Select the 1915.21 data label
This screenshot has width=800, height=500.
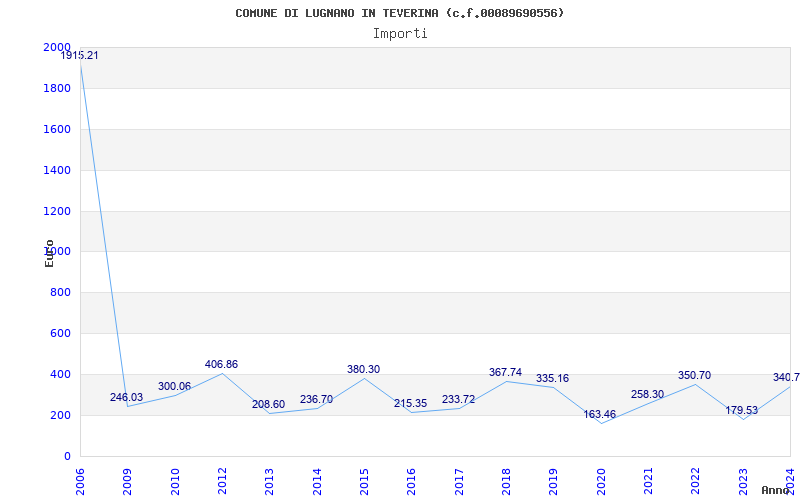pos(79,56)
